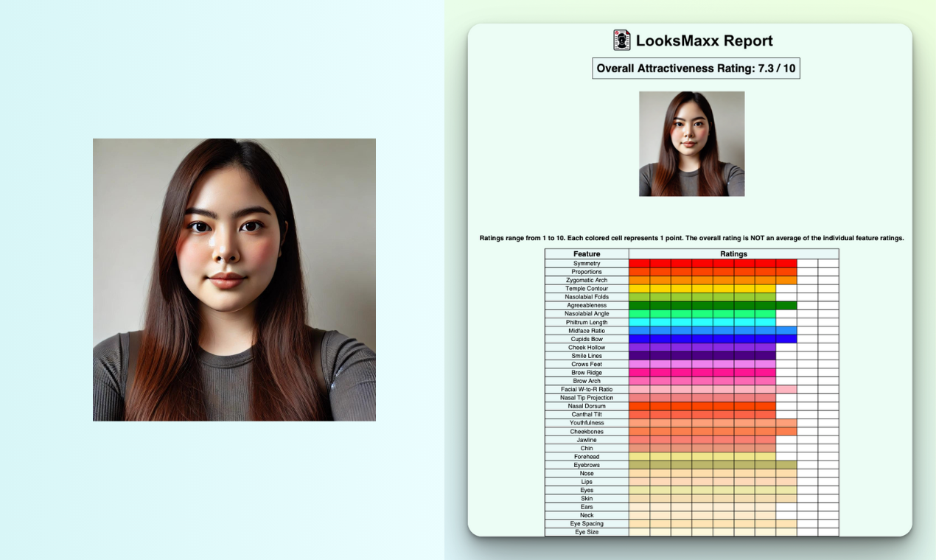Select the Forehead feature label
The width and height of the screenshot is (936, 560).
pyautogui.click(x=587, y=457)
